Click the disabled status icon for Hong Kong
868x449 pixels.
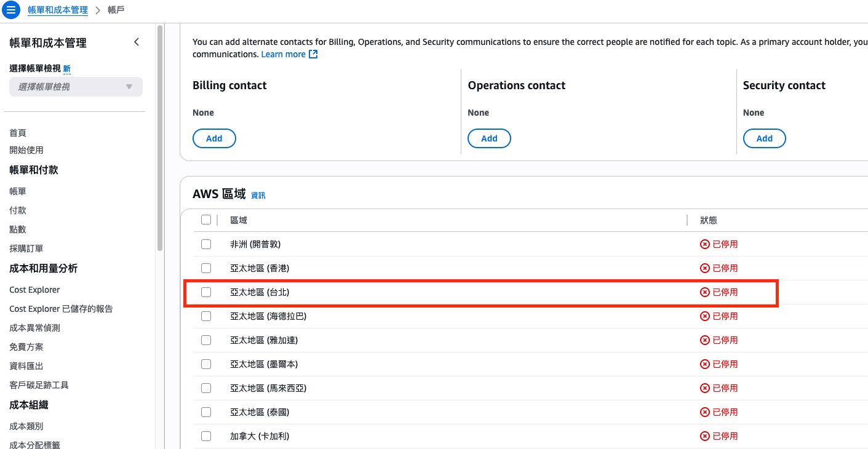[705, 268]
